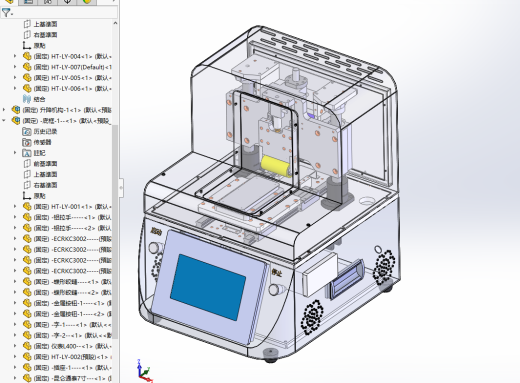Click the 注解 annotations folder icon
520x383 pixels.
point(27,153)
